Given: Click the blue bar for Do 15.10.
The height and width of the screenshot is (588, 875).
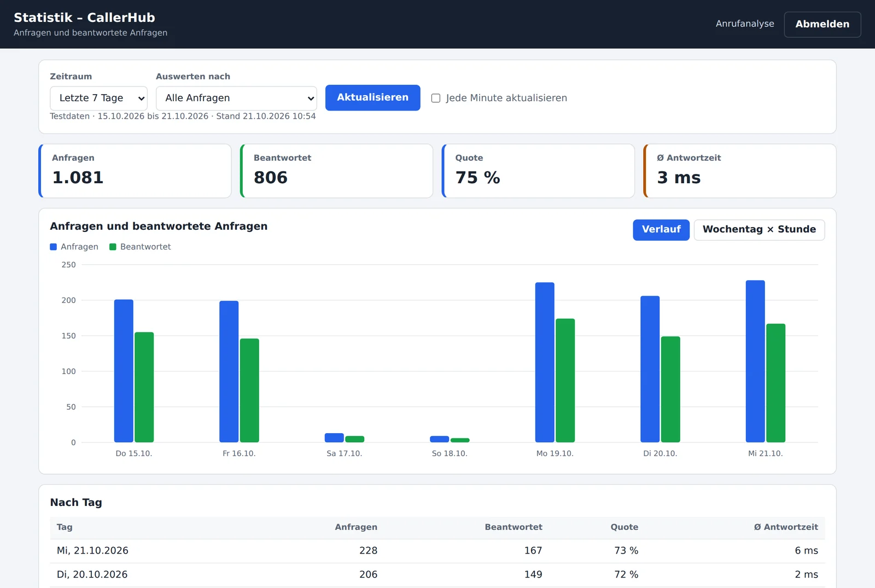Looking at the screenshot, I should (124, 371).
